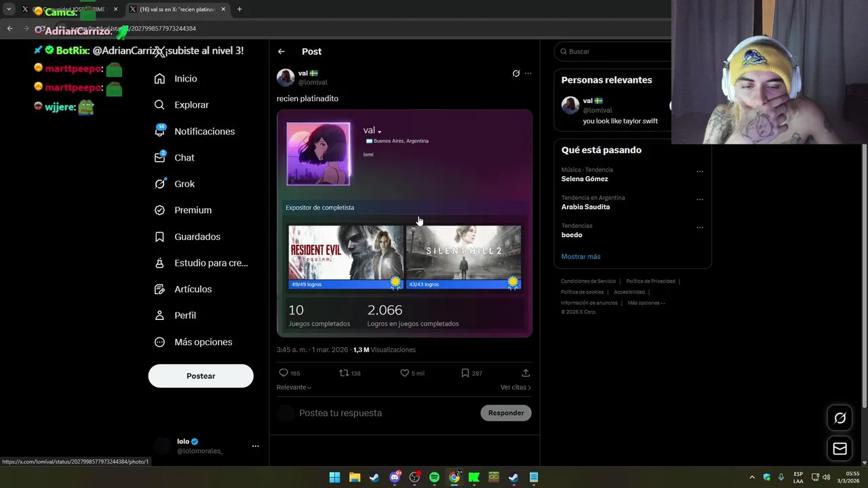Open the attached Steam profile image
The image size is (868, 488).
[404, 224]
